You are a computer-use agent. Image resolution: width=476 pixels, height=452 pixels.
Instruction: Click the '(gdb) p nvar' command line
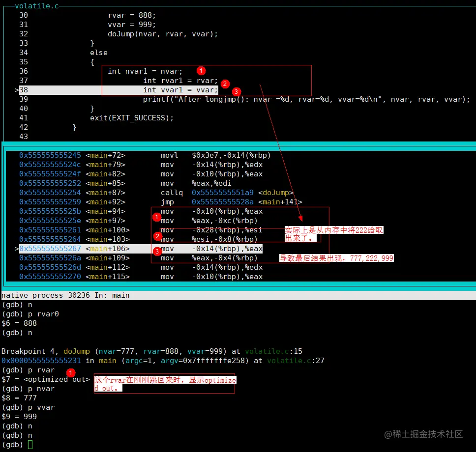point(28,389)
